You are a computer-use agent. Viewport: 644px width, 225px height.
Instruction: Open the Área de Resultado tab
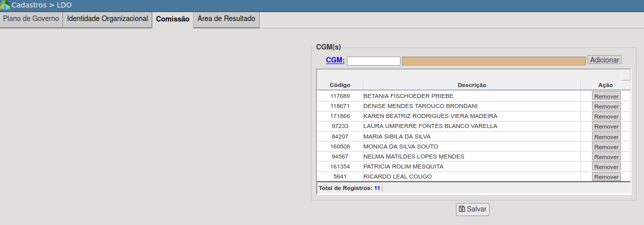click(226, 19)
